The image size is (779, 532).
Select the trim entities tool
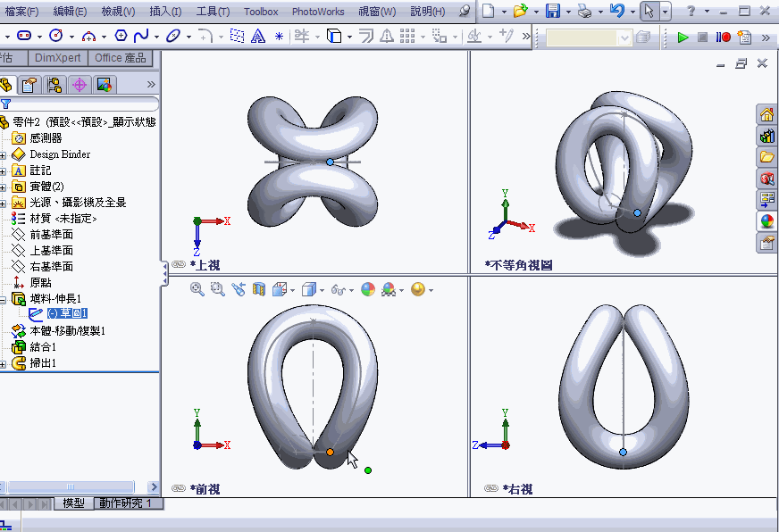pyautogui.click(x=302, y=36)
